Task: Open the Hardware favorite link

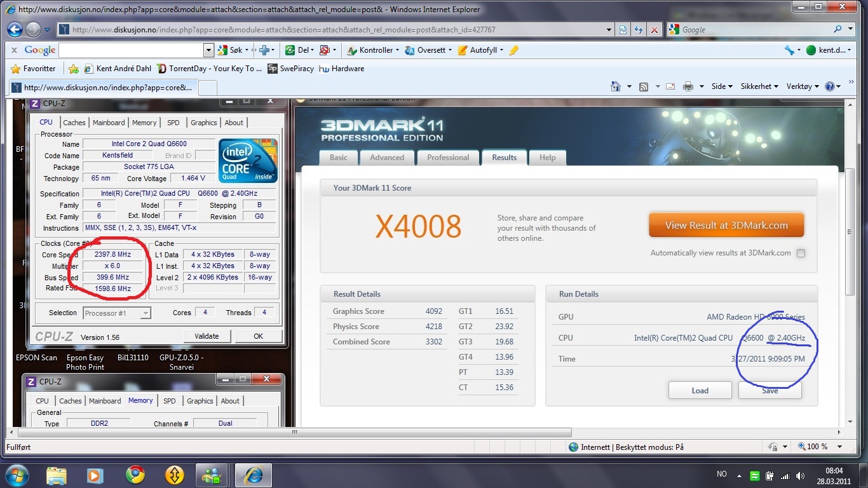Action: (342, 69)
